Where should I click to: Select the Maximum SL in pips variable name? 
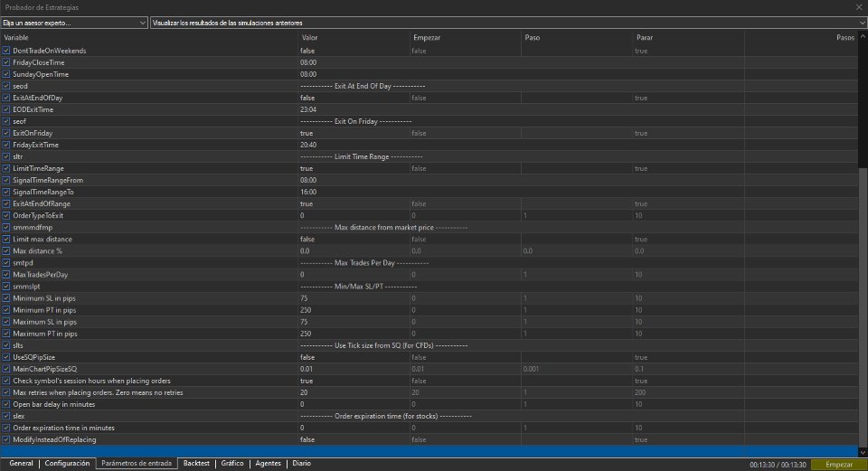tap(44, 322)
